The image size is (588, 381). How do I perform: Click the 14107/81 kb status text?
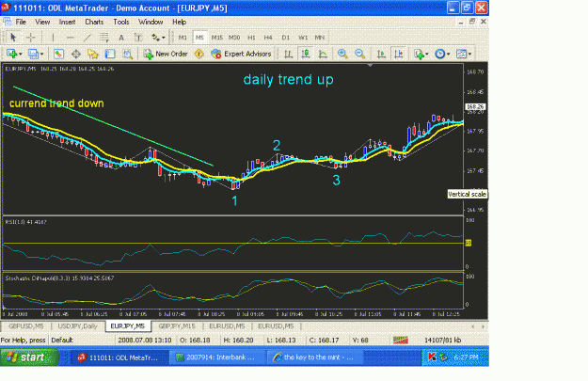(x=442, y=341)
